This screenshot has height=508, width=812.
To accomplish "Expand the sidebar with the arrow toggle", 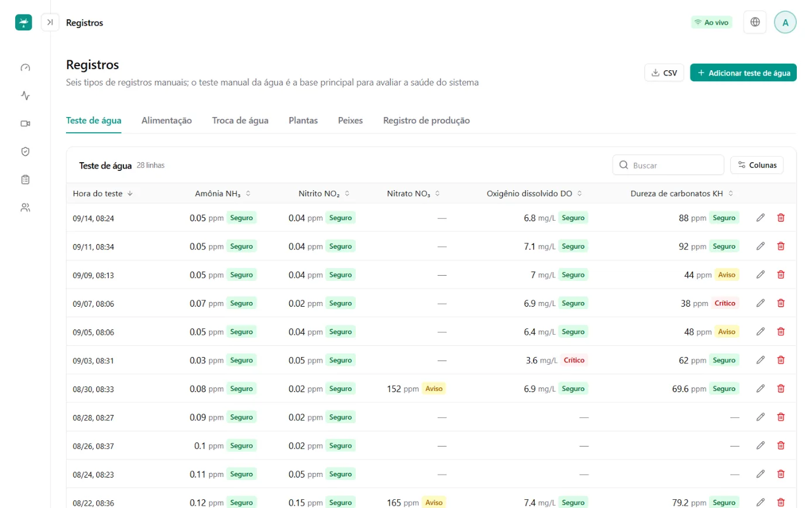I will (x=50, y=22).
